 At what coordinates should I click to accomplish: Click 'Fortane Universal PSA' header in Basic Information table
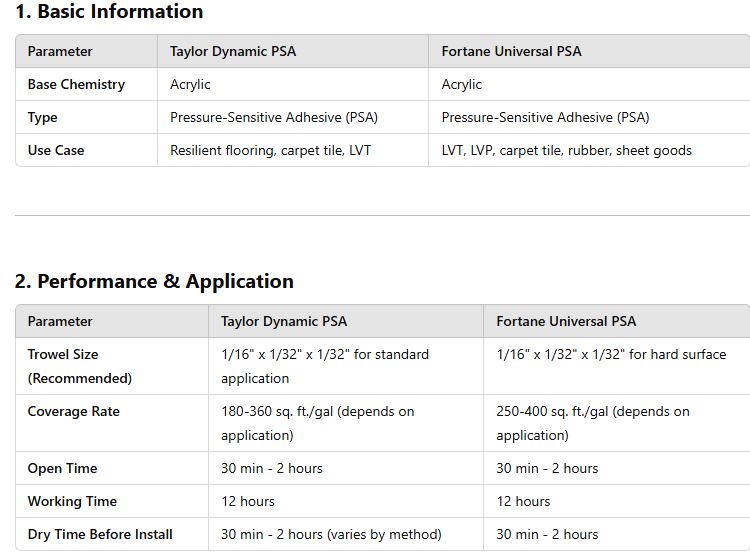pyautogui.click(x=511, y=51)
